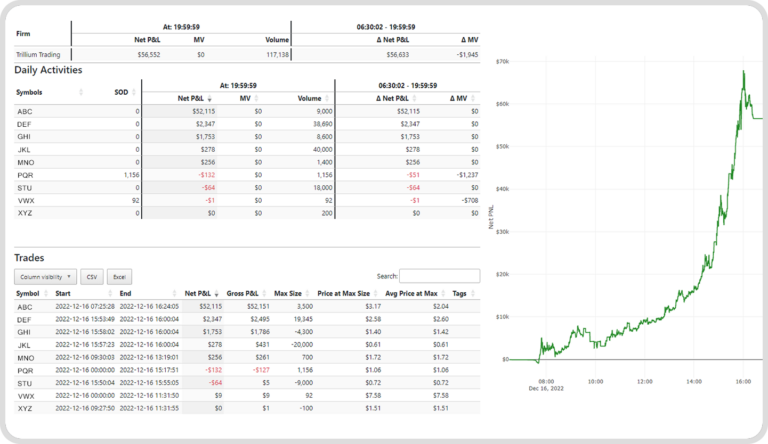Export trades with the CSV button
This screenshot has height=444, width=768.
(92, 276)
